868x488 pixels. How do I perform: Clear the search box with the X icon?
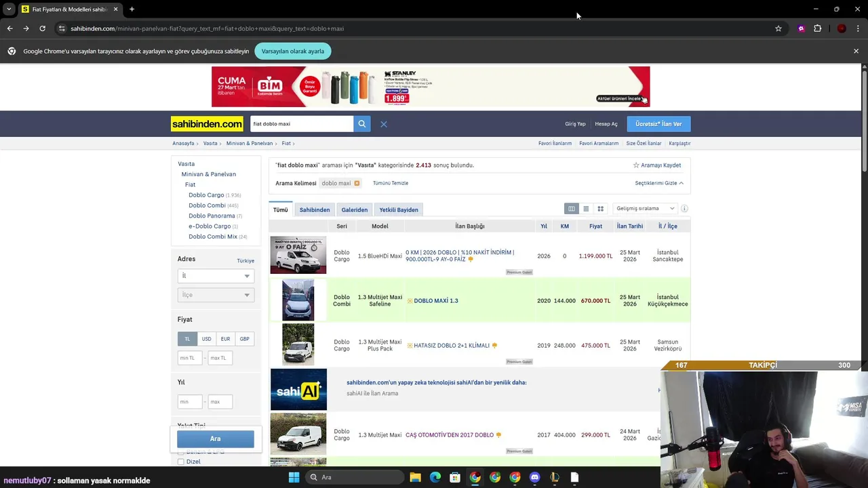click(384, 124)
